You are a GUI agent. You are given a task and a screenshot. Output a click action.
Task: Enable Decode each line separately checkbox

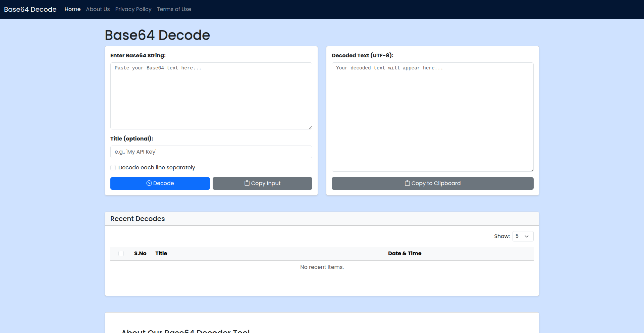click(113, 168)
